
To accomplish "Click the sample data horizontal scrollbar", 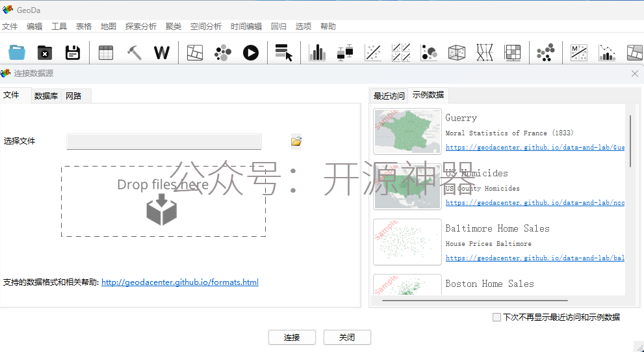I will coord(475,301).
